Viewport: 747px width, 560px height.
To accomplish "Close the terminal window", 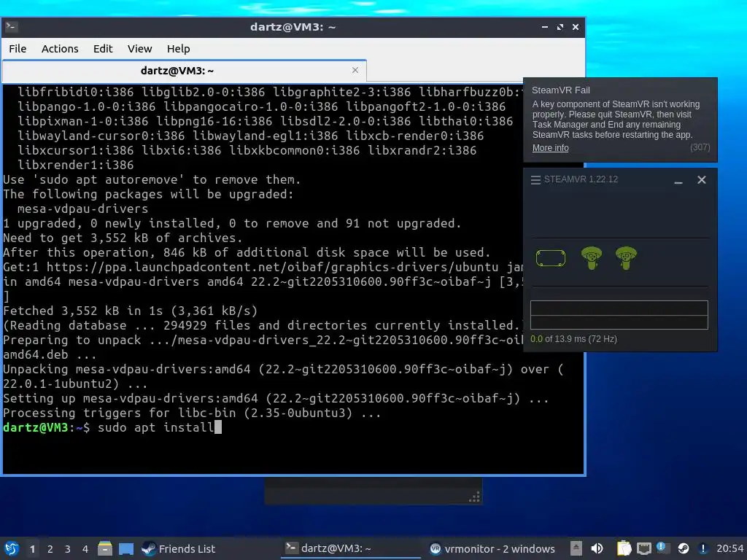I will (576, 27).
